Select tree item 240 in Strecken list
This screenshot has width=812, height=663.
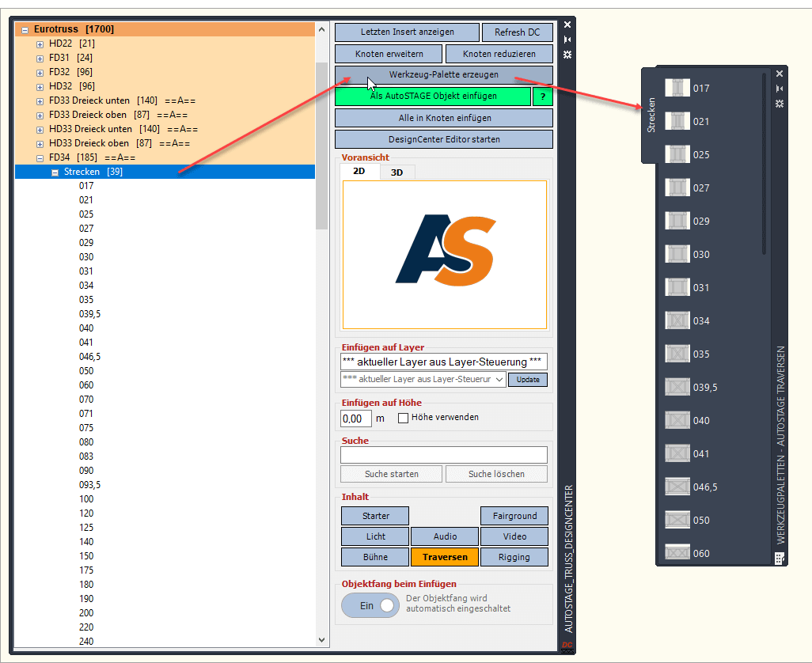86,642
